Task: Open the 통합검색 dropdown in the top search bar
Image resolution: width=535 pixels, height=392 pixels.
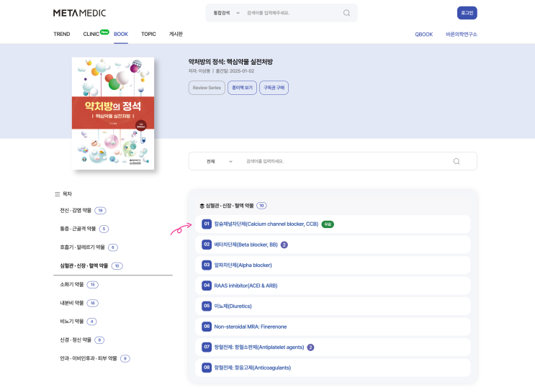Action: click(227, 13)
